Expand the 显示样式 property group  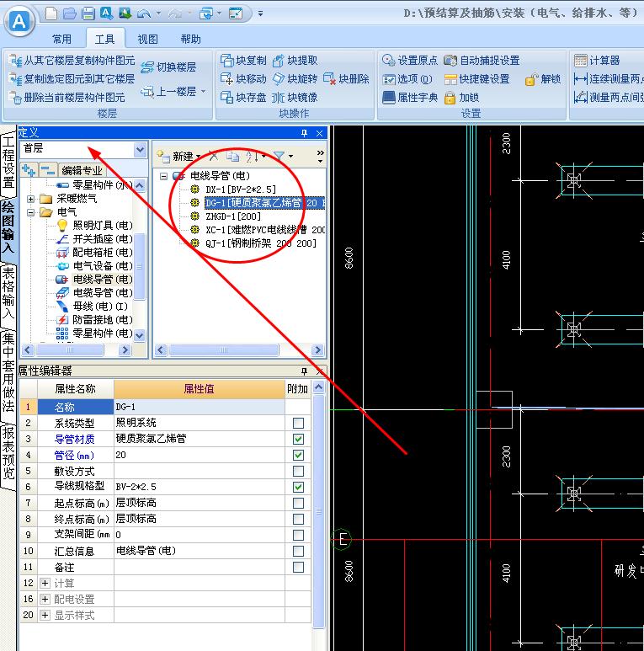coord(45,616)
